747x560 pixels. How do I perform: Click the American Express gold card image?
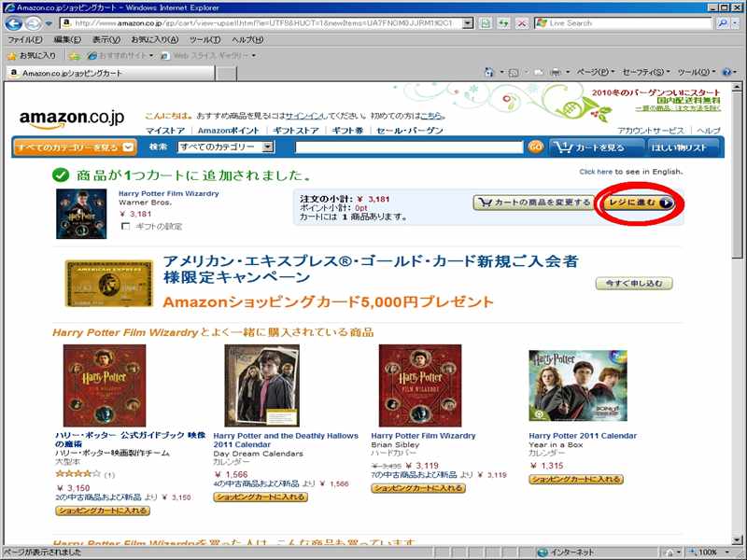point(109,284)
